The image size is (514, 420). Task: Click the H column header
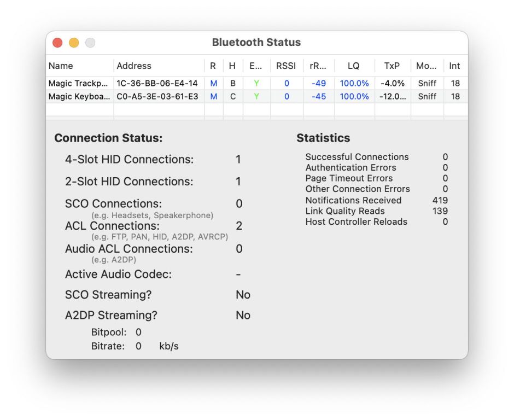232,66
